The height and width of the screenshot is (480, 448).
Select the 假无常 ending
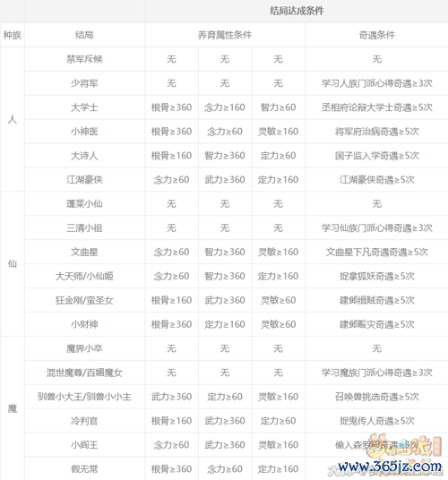point(84,469)
